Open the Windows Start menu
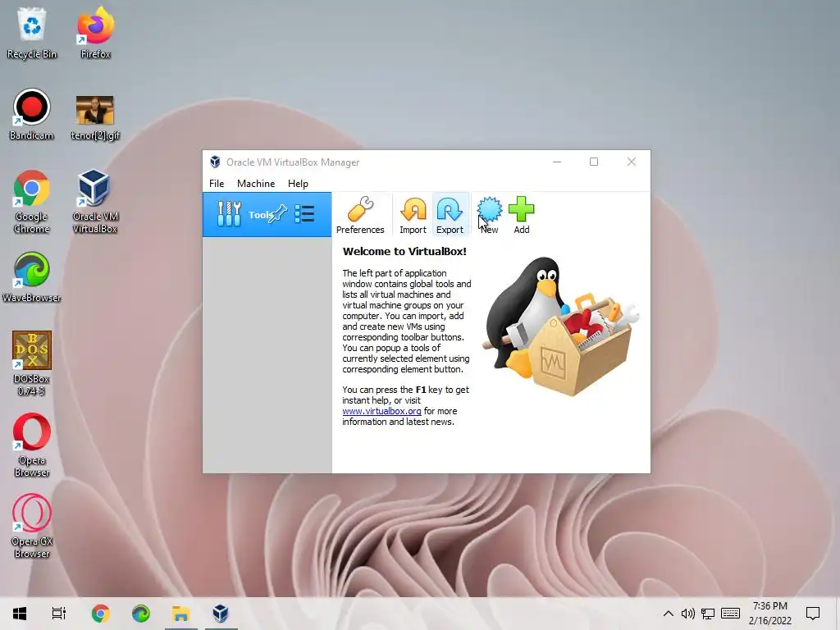This screenshot has width=840, height=630. pyautogui.click(x=20, y=614)
